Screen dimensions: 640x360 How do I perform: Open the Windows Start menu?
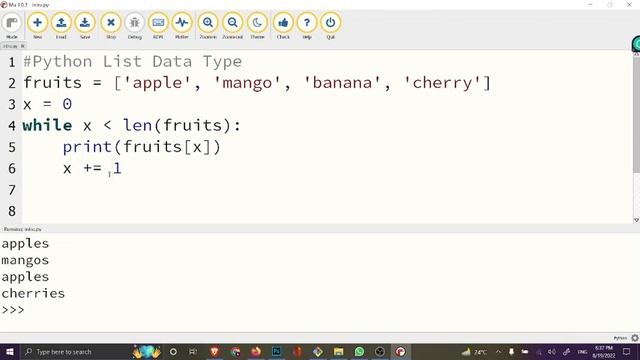(9, 352)
